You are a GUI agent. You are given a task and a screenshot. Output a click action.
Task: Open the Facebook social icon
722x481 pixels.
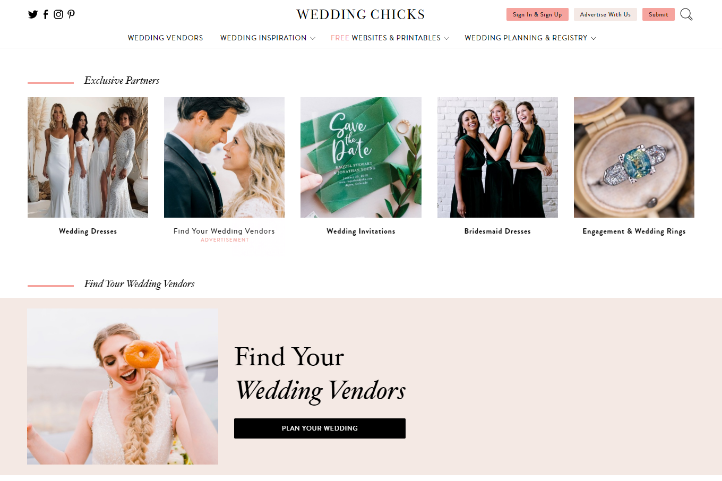[x=46, y=14]
